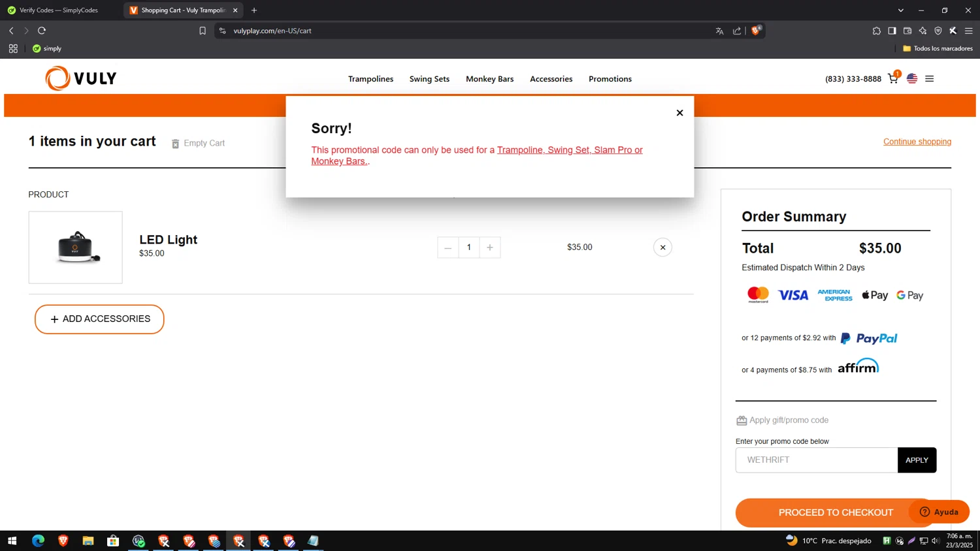Reload the page
This screenshot has height=551, width=980.
point(42,31)
